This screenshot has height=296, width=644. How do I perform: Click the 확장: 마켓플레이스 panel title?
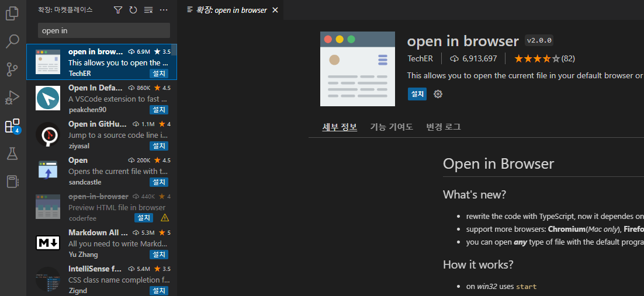65,9
